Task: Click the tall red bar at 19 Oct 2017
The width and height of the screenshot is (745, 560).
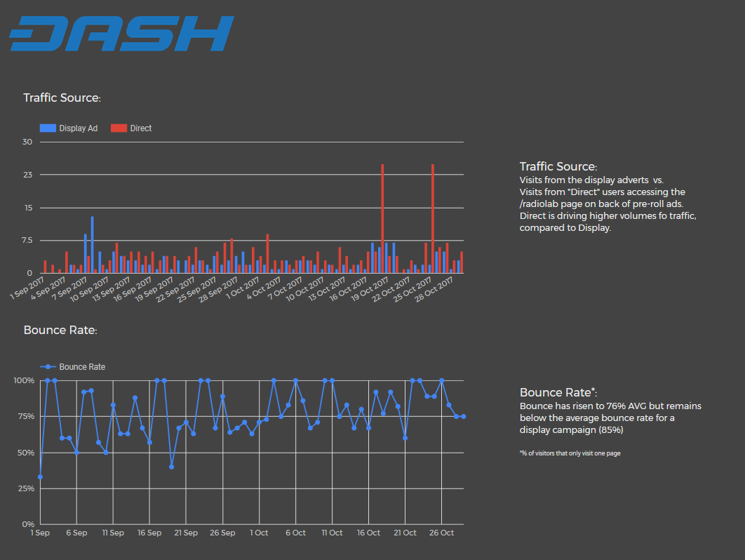Action: point(382,219)
